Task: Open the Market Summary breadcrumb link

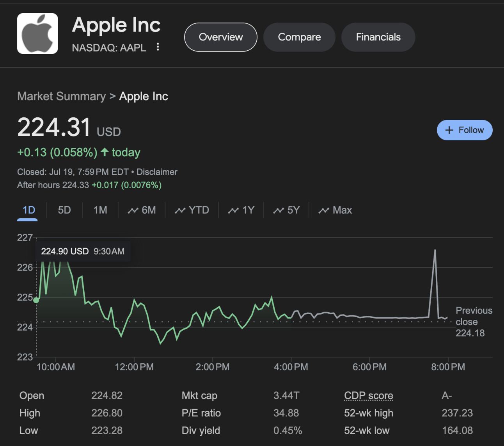Action: pos(61,96)
